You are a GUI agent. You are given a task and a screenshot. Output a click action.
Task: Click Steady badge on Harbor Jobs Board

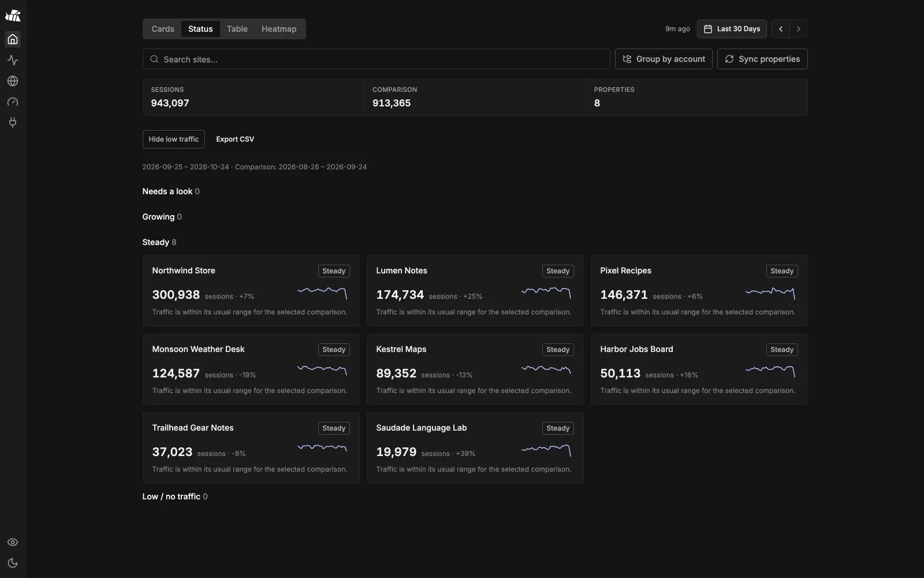782,350
